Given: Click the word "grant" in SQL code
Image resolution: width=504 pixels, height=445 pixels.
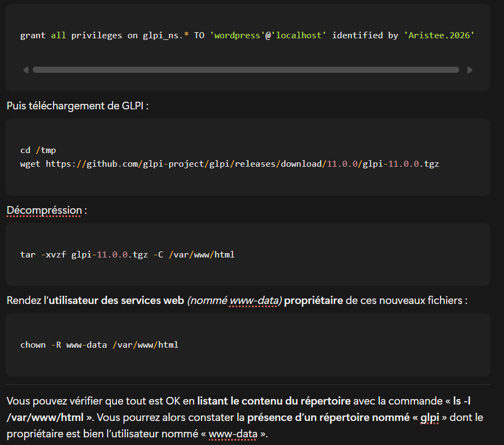Looking at the screenshot, I should click(x=33, y=36).
